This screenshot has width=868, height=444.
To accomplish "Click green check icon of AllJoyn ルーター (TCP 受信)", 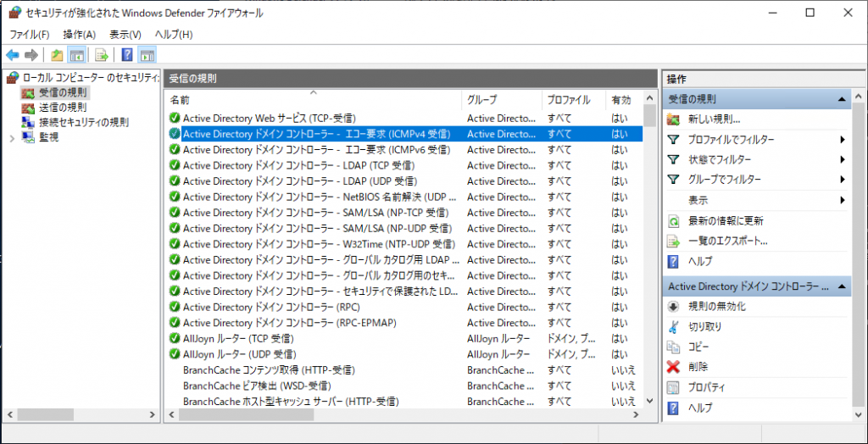I will 175,338.
